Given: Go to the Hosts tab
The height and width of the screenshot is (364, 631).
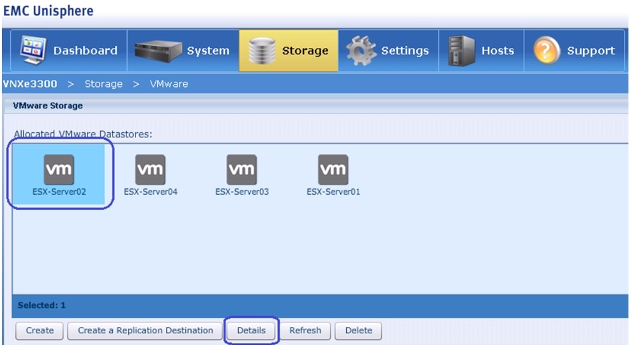Looking at the screenshot, I should (x=482, y=50).
